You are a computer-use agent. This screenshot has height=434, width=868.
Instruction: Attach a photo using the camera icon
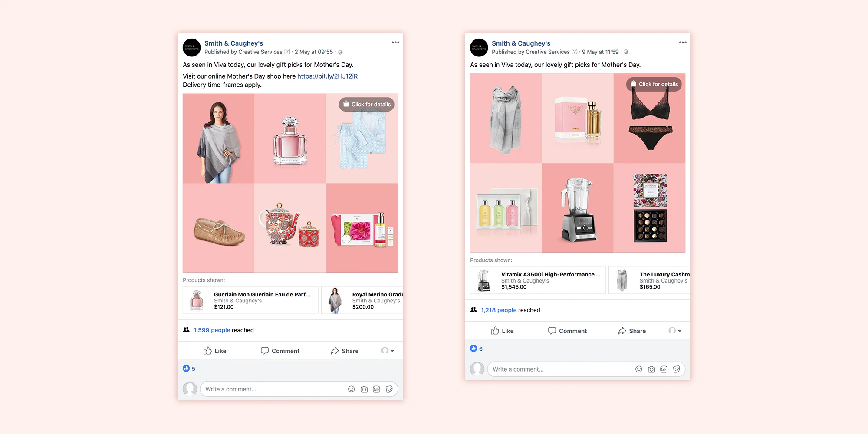[x=364, y=389]
